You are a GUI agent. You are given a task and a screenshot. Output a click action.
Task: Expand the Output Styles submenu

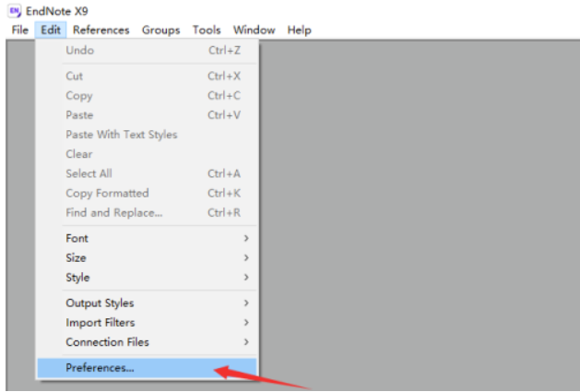pos(147,303)
